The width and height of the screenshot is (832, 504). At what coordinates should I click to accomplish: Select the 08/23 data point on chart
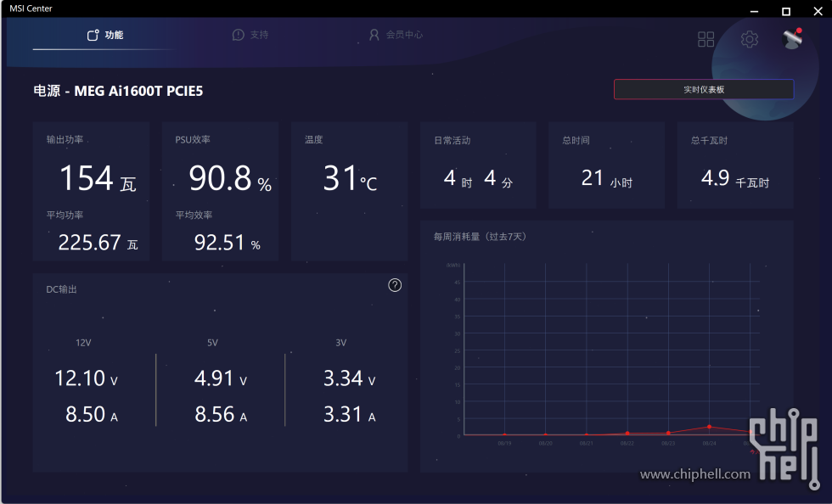668,433
